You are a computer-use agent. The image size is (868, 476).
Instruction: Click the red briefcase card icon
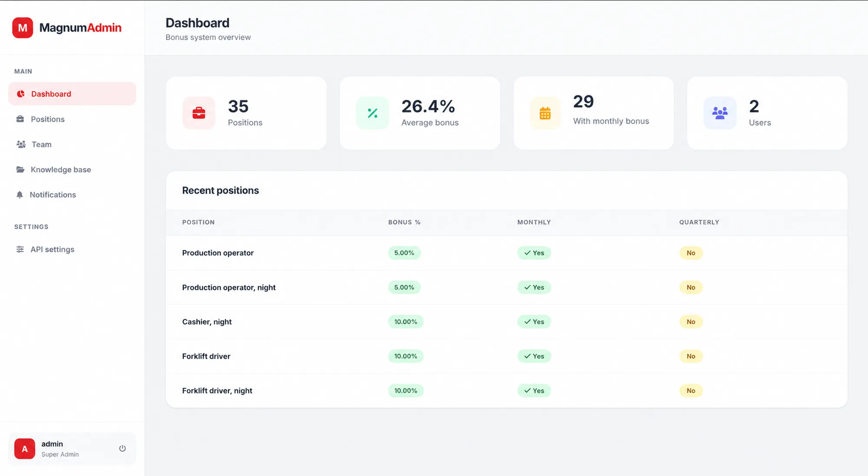coord(199,113)
